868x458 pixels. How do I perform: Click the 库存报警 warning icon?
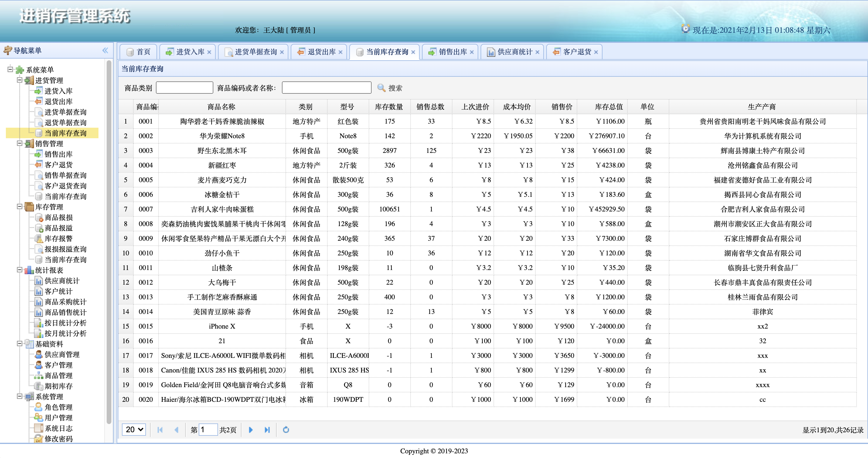click(39, 239)
